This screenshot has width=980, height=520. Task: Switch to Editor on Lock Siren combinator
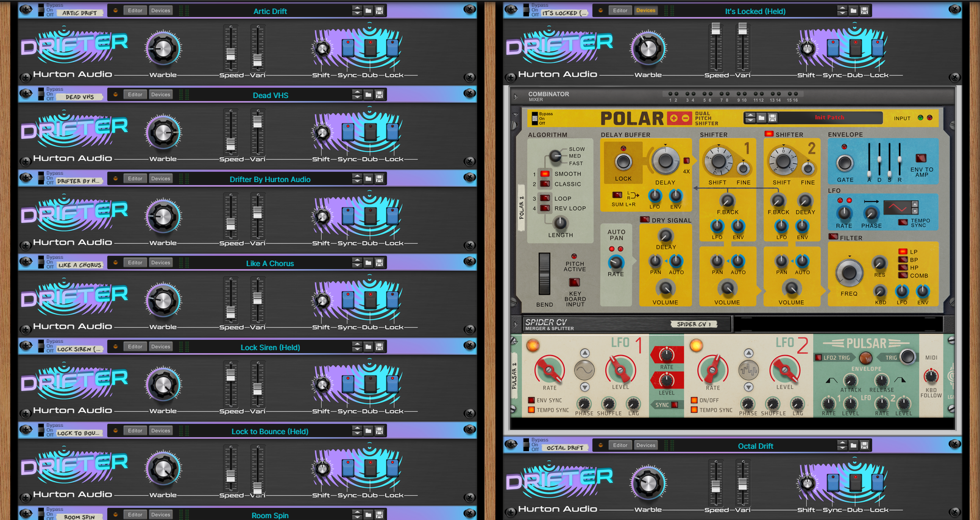[135, 346]
